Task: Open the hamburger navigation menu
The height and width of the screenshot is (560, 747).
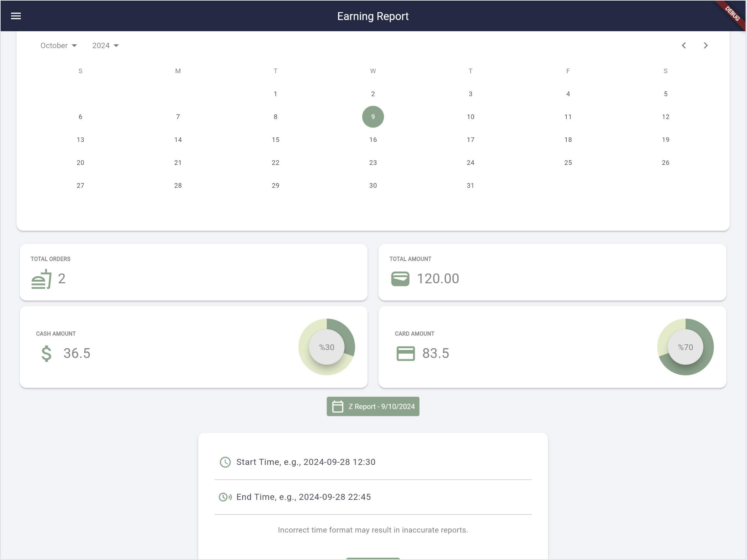Action: 16,16
